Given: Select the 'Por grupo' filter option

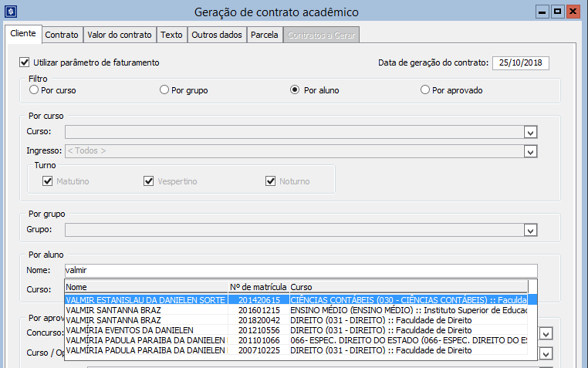Looking at the screenshot, I should [164, 90].
